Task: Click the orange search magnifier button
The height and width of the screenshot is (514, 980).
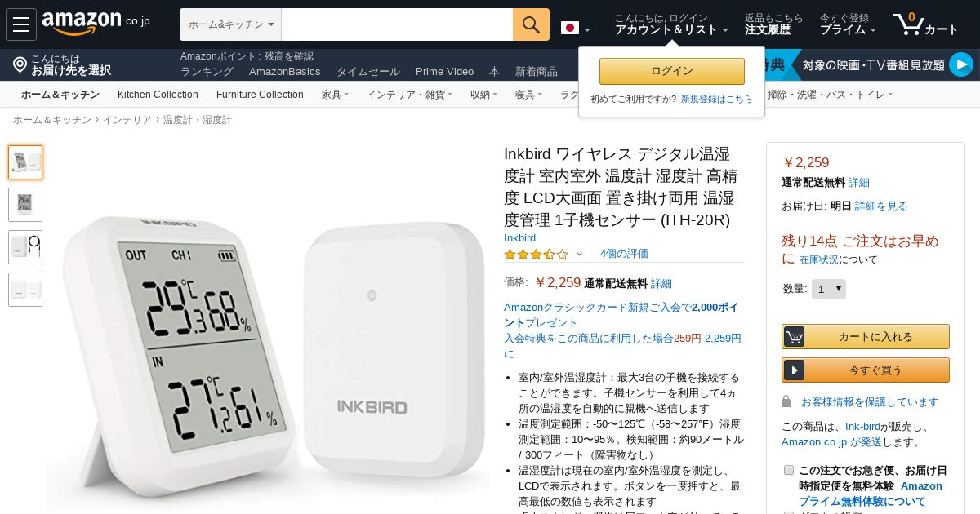Action: (x=531, y=24)
